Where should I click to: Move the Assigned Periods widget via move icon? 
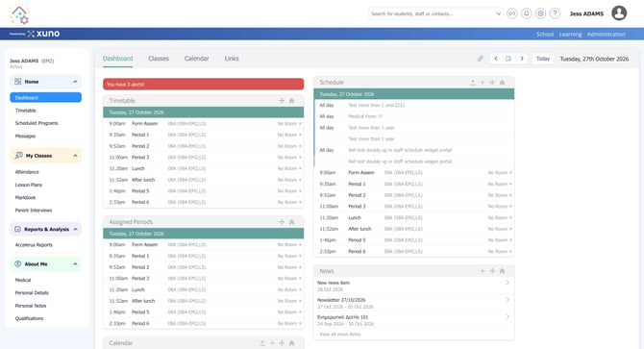tap(282, 222)
